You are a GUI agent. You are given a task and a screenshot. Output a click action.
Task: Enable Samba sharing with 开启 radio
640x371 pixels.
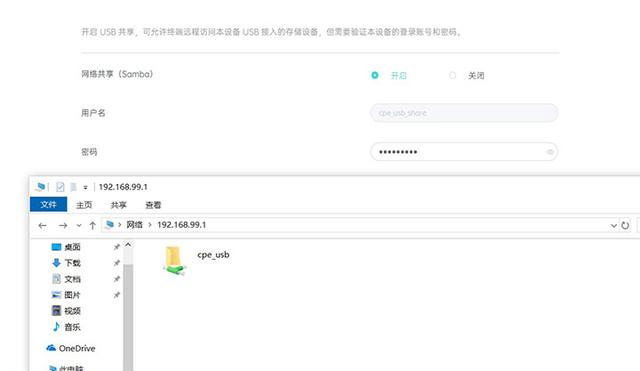375,75
